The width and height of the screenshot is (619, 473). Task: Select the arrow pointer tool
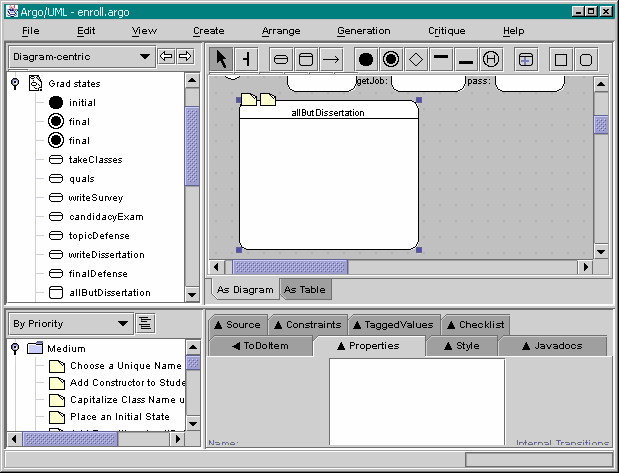click(221, 60)
